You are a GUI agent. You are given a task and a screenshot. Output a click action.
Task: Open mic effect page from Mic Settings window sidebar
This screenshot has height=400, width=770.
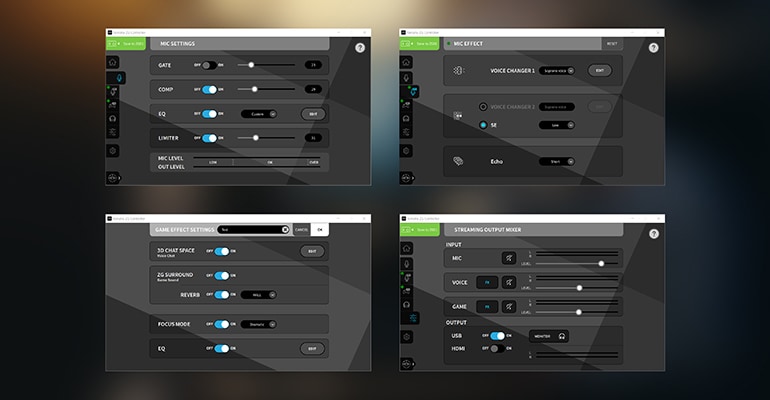pos(112,92)
